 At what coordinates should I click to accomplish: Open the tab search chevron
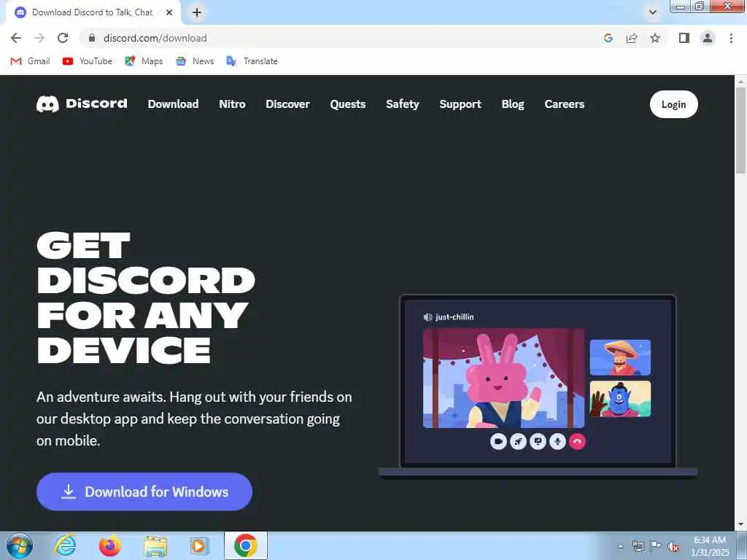click(x=653, y=12)
